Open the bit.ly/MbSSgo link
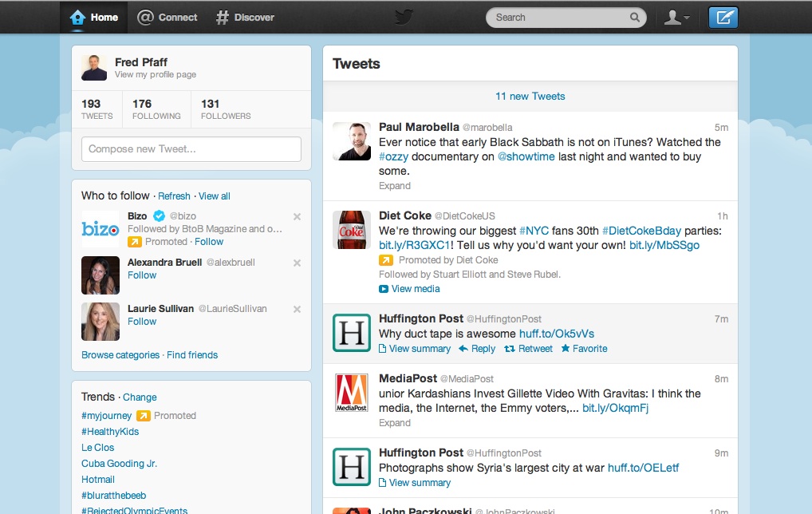The height and width of the screenshot is (514, 812). tap(664, 245)
